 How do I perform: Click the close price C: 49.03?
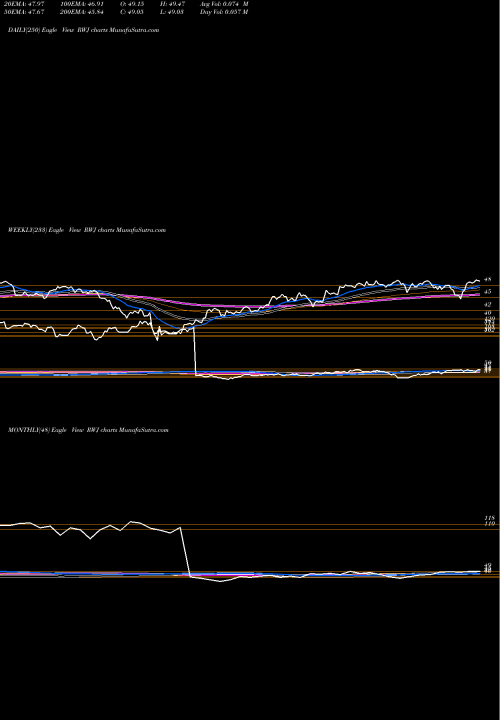134,12
